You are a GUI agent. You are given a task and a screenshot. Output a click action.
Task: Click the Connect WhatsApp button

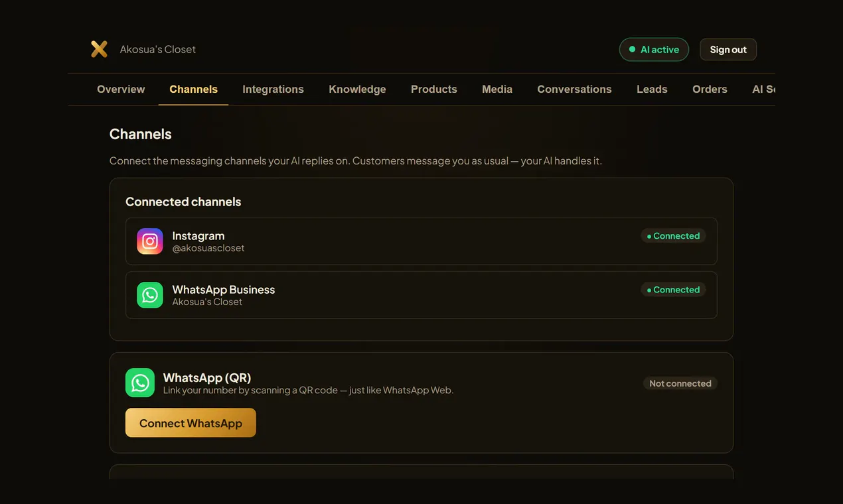pos(191,423)
